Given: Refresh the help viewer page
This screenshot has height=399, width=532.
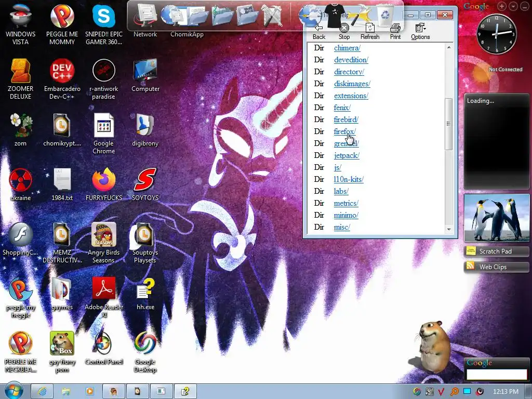Looking at the screenshot, I should [x=370, y=32].
